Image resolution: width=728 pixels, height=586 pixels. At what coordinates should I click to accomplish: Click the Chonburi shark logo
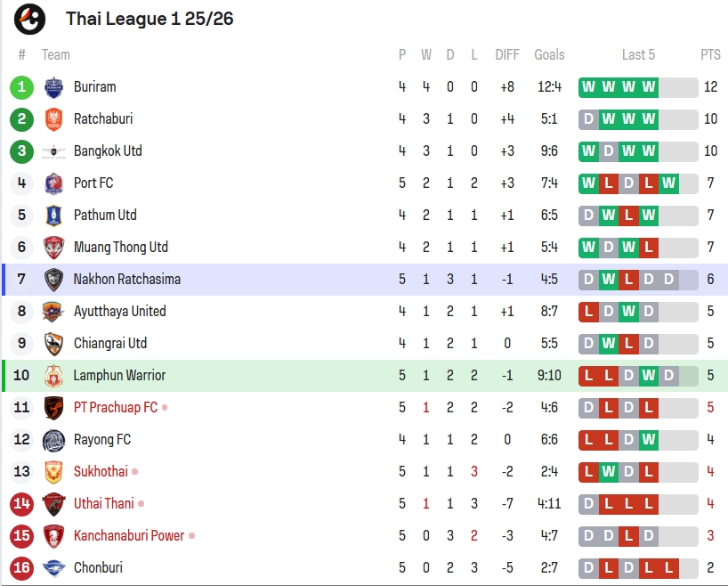54,568
